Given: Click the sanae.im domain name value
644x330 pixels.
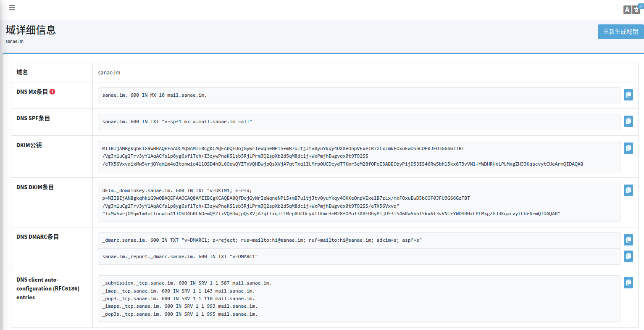Looking at the screenshot, I should pos(109,73).
